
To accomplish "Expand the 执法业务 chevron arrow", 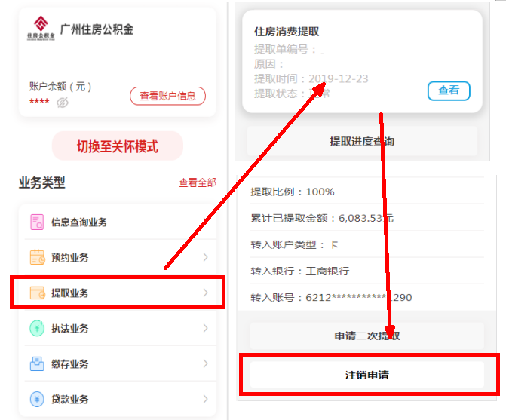I will (x=205, y=329).
